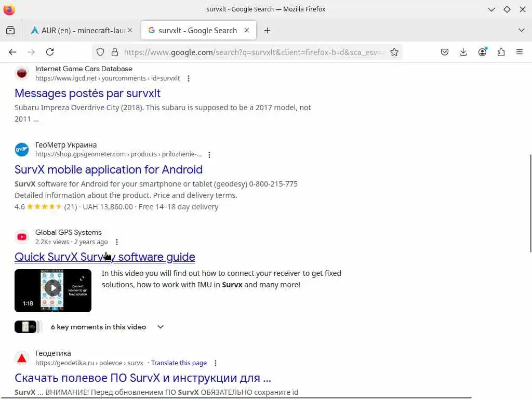The image size is (532, 399).
Task: Maximize the Firefox window
Action: [x=507, y=9]
